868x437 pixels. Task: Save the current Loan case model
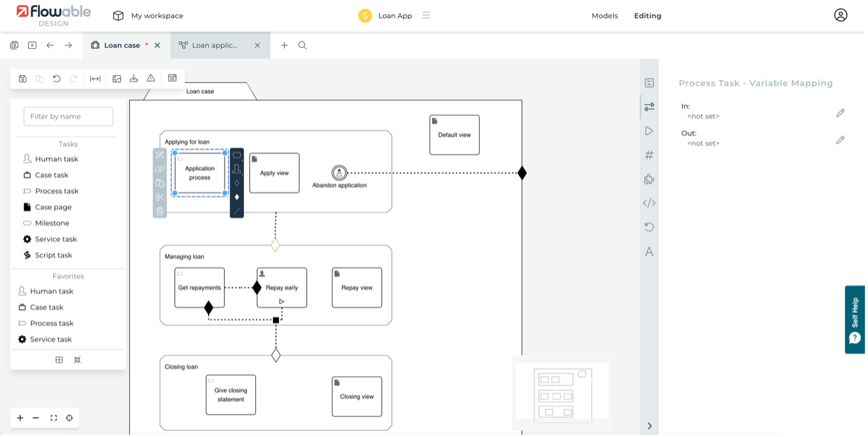pos(22,78)
